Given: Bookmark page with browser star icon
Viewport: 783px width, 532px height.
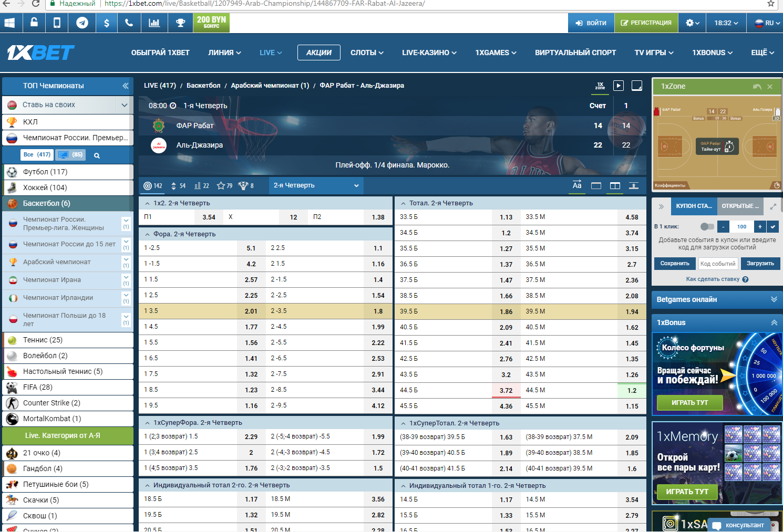Looking at the screenshot, I should click(x=771, y=3).
